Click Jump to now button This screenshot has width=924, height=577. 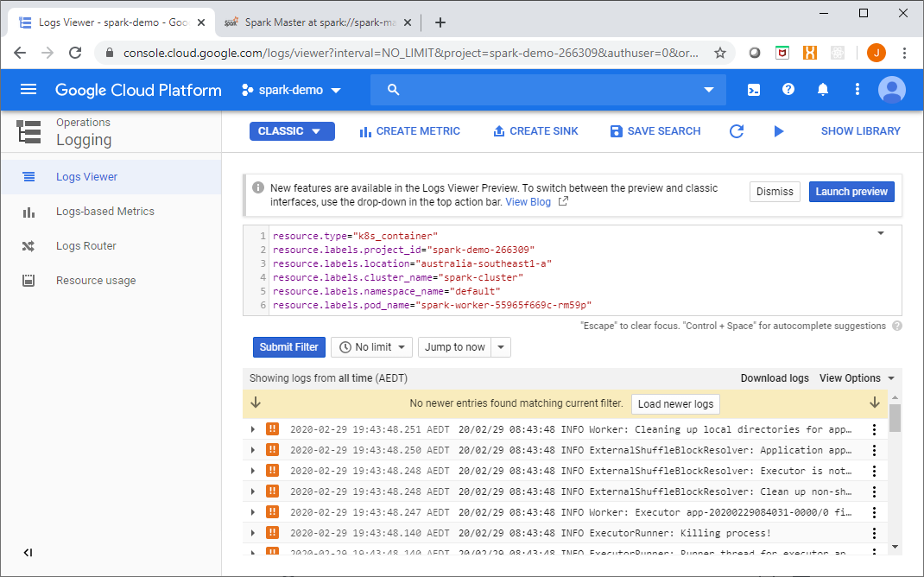(455, 347)
